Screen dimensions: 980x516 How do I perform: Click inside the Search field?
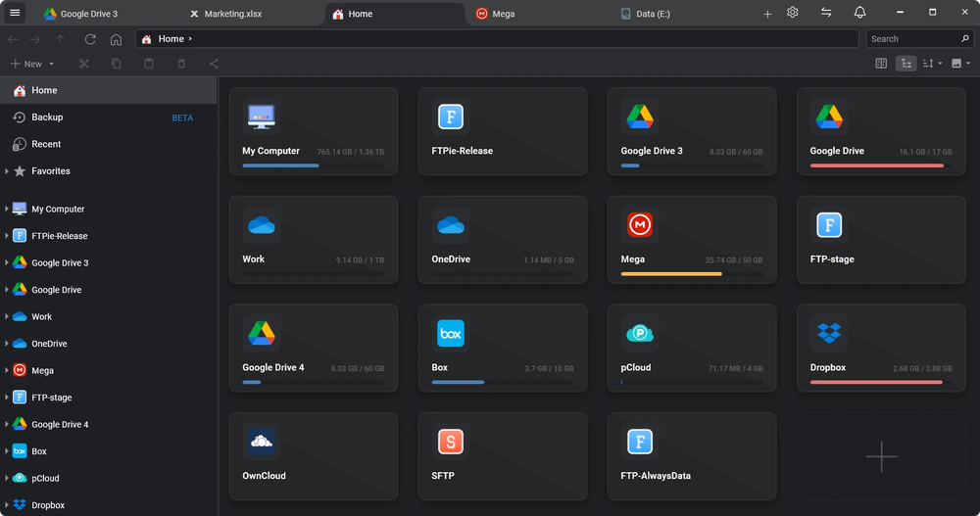[911, 39]
